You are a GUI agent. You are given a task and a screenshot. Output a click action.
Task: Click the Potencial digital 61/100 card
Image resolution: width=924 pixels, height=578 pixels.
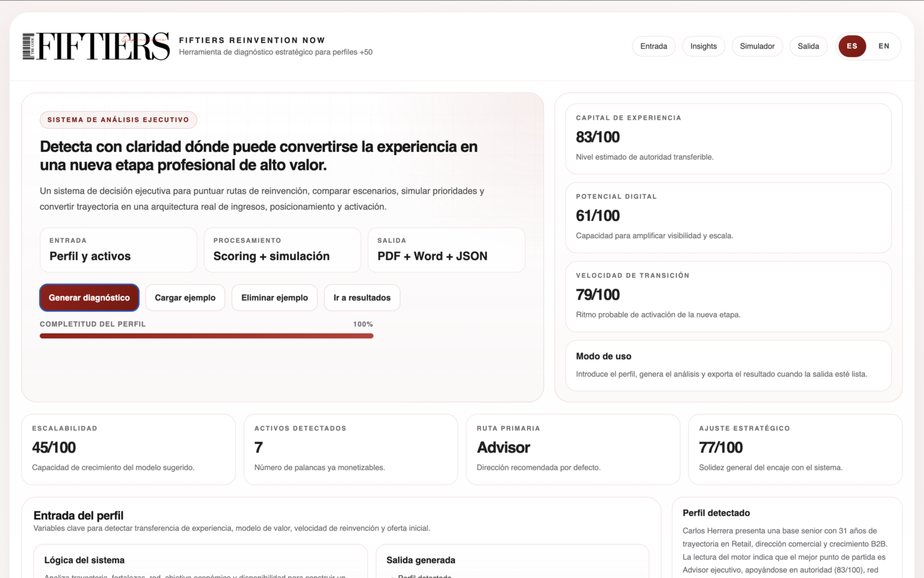(x=728, y=217)
